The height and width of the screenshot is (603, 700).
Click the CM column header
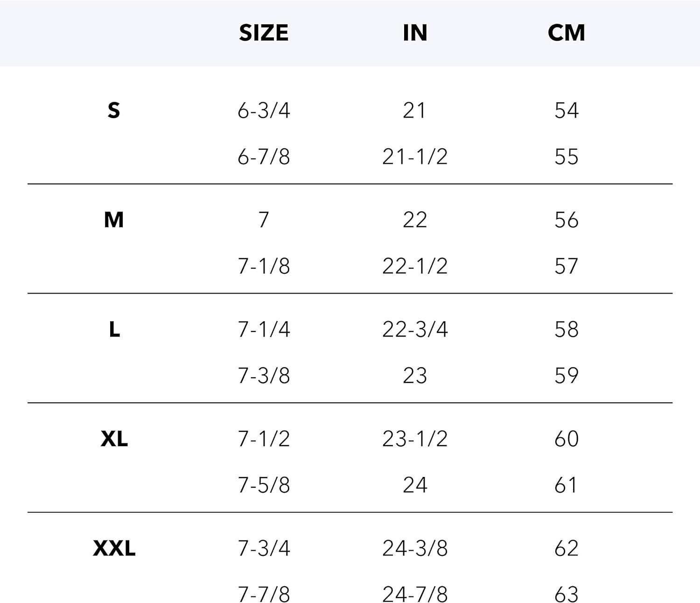566,33
